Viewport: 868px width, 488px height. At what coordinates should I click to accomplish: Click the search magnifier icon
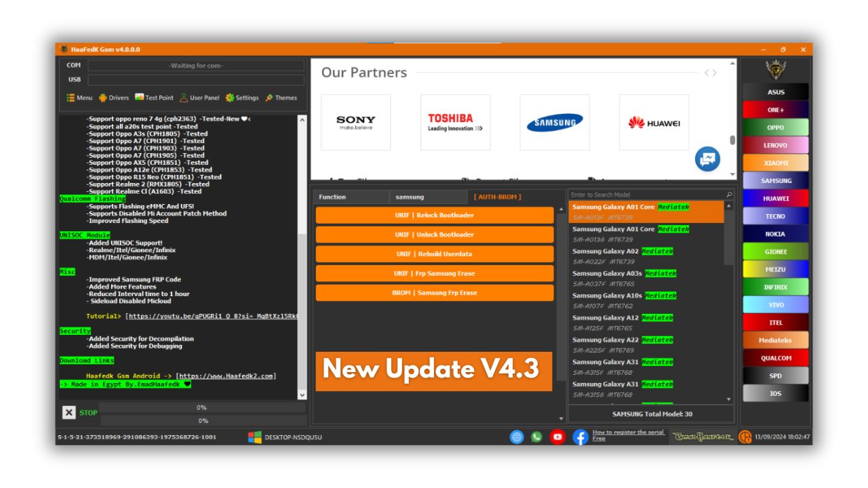[x=729, y=195]
